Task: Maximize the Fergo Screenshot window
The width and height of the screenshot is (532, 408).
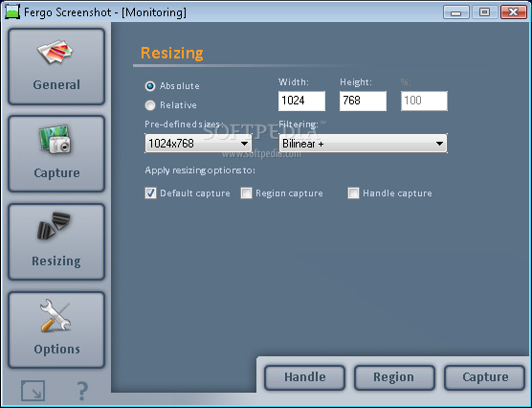Action: pyautogui.click(x=484, y=12)
